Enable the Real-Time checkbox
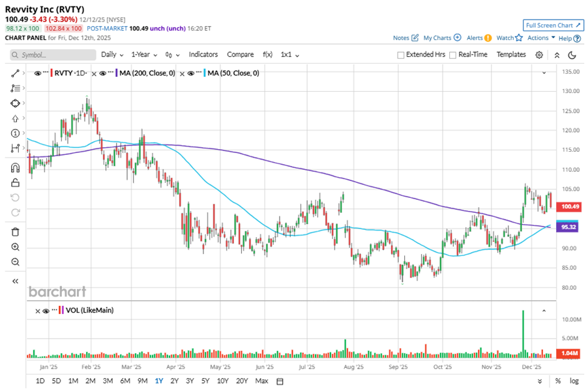This screenshot has width=588, height=392. pos(452,55)
